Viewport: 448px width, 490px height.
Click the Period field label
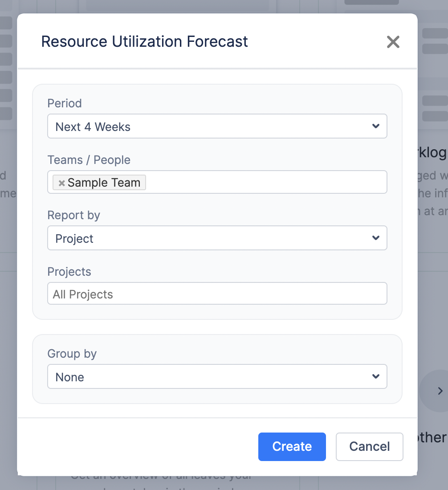(x=65, y=103)
